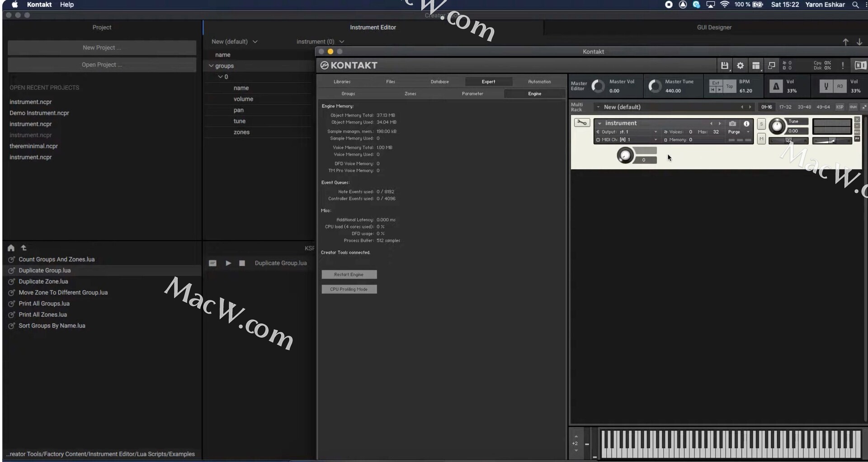868x462 pixels.
Task: Go to next instrument with header right arrow
Action: point(720,124)
